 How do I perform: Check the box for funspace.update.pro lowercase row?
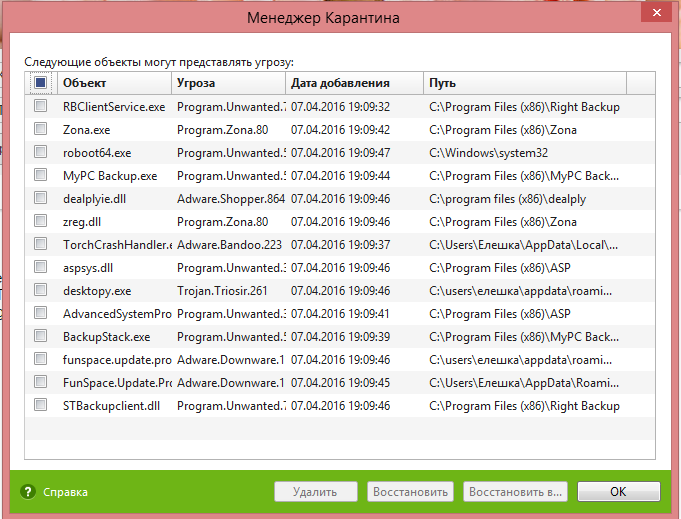click(40, 359)
